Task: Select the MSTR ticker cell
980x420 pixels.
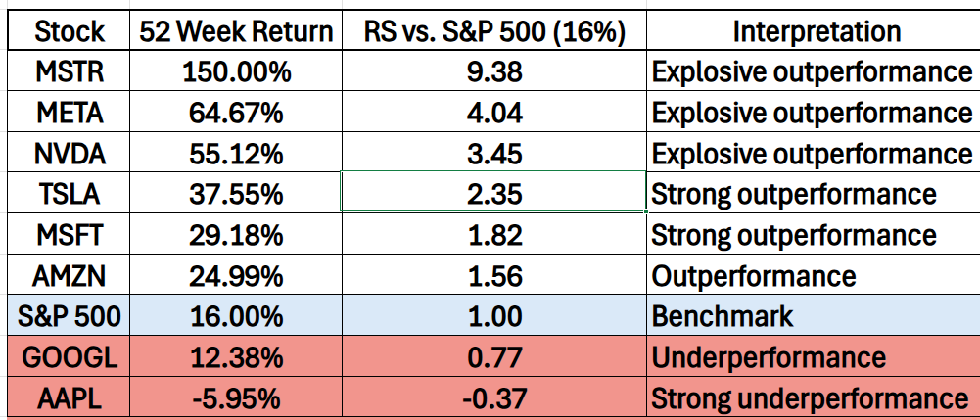Action: tap(69, 71)
